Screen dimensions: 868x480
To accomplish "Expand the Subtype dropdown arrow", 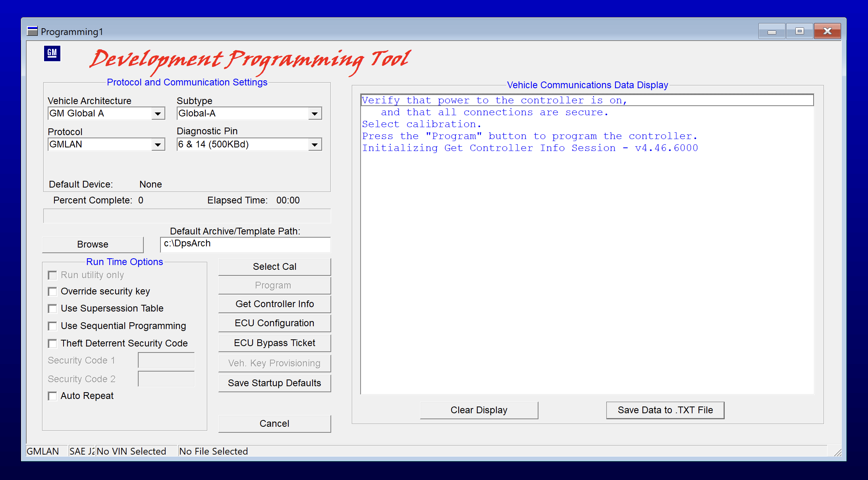I will coord(315,114).
